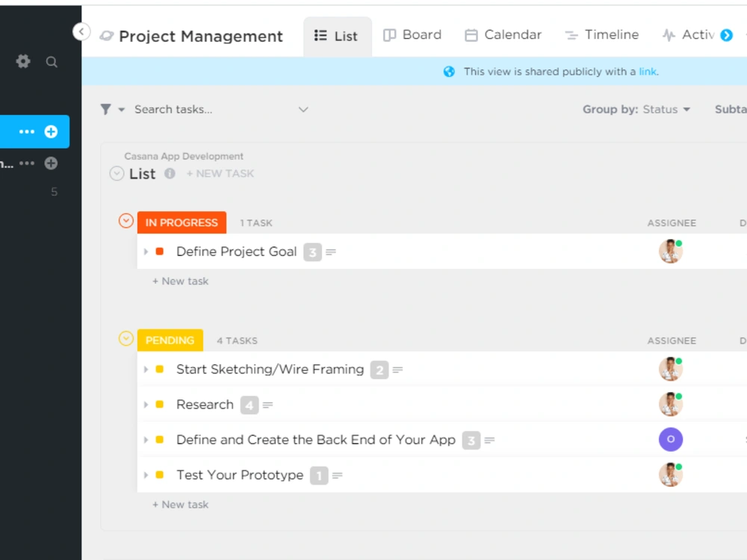Collapse the PENDING status group
Image resolution: width=747 pixels, height=560 pixels.
[x=125, y=338]
